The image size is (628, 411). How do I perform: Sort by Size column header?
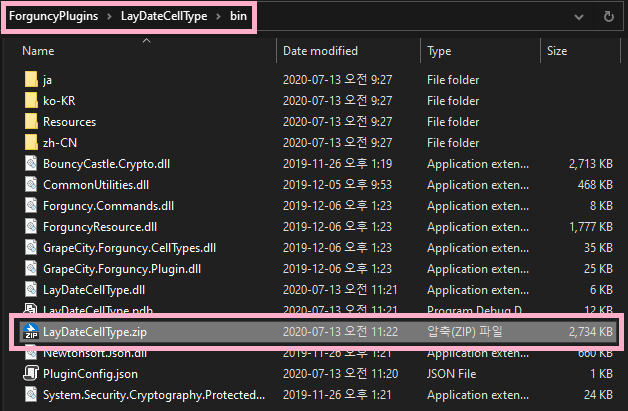[558, 50]
